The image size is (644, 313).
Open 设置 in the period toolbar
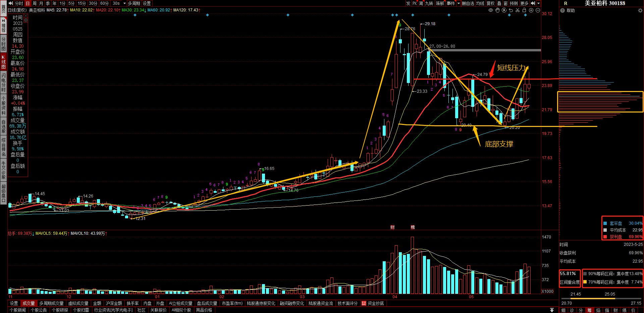pyautogui.click(x=147, y=3)
